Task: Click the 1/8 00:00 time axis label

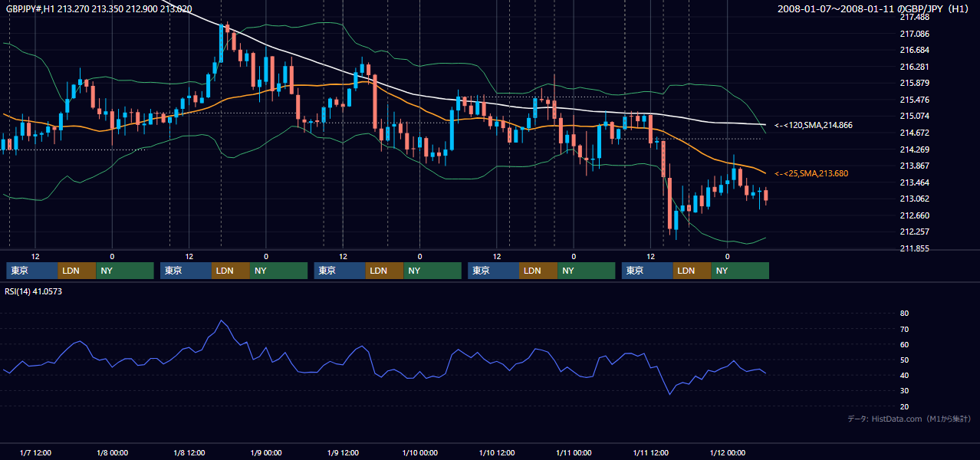Action: pyautogui.click(x=112, y=453)
